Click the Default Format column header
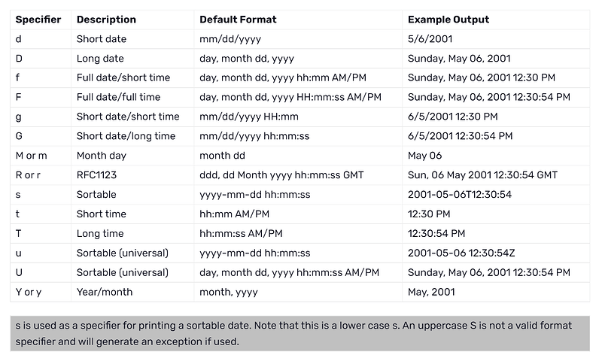 [x=238, y=20]
